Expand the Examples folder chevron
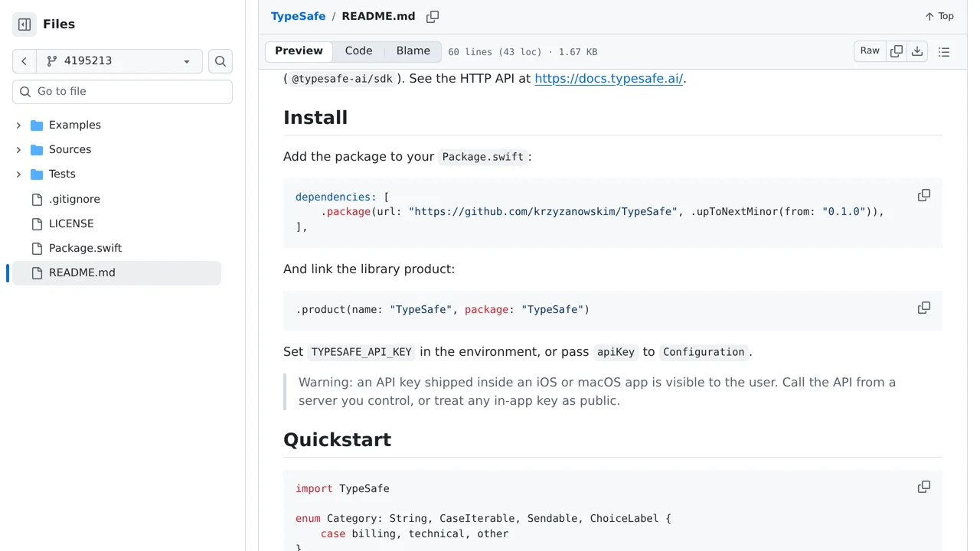980x551 pixels. (x=18, y=125)
